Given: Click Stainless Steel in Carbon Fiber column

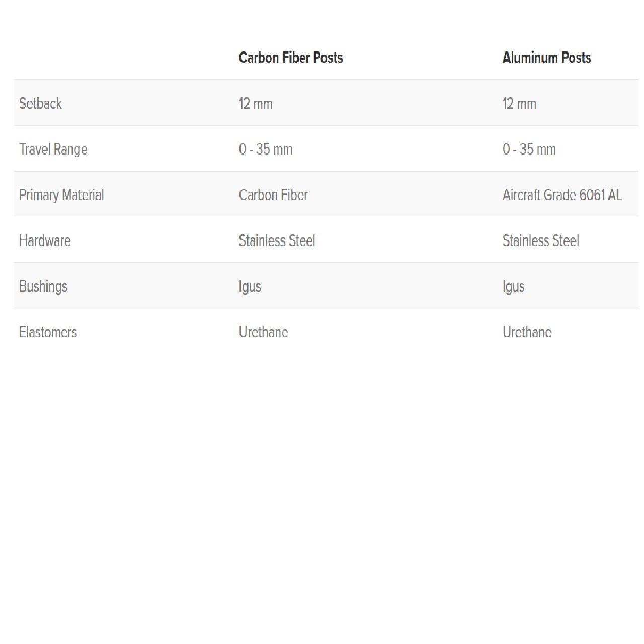Looking at the screenshot, I should 277,241.
